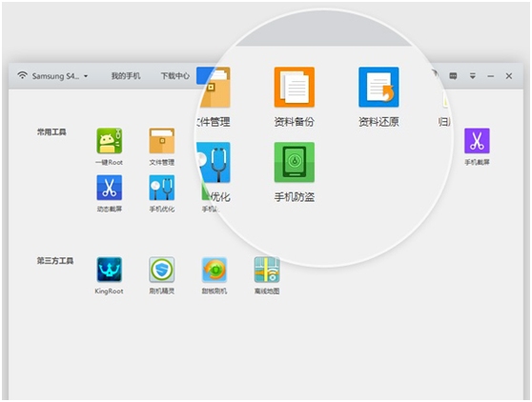The width and height of the screenshot is (532, 402).
Task: Open 手机防盗 green phone icon
Action: (x=295, y=162)
